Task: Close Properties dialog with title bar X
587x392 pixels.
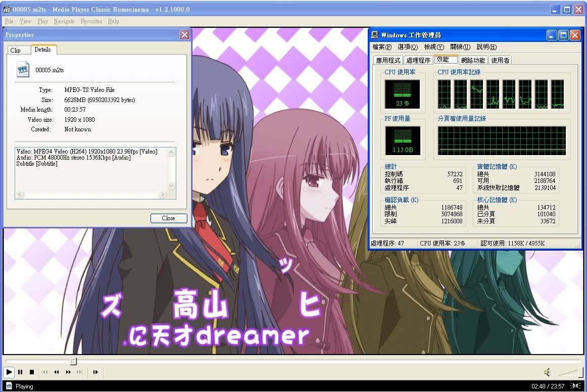Action: (x=184, y=35)
